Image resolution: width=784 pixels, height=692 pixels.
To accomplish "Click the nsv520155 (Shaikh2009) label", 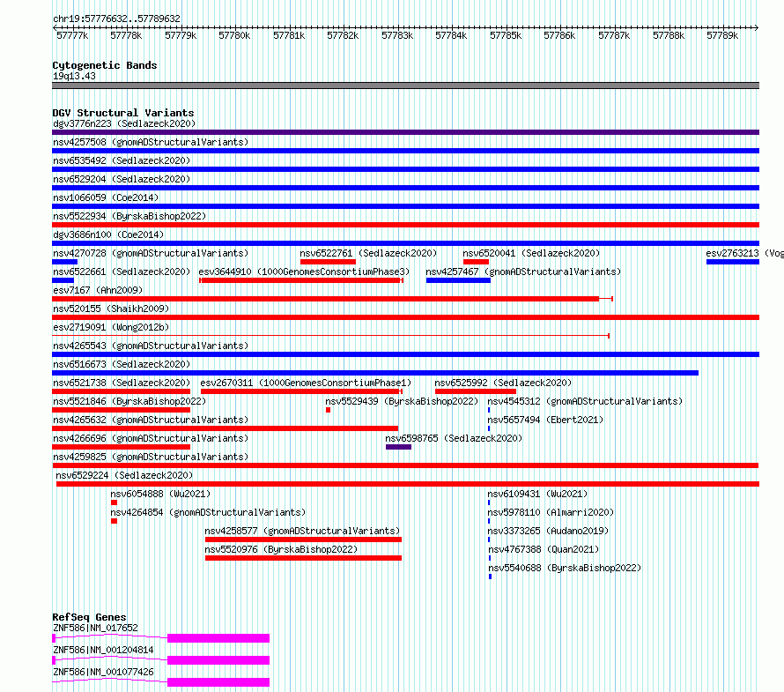I will pos(111,309).
